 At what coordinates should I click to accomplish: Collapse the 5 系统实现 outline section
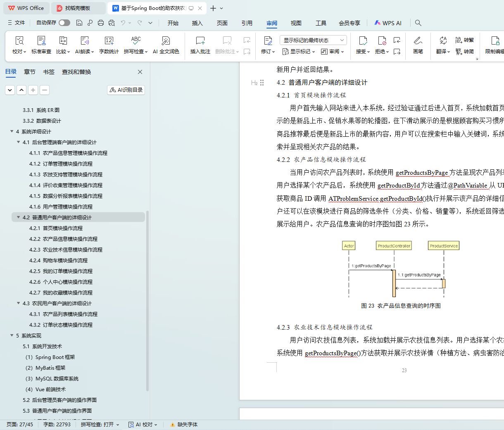pos(12,335)
